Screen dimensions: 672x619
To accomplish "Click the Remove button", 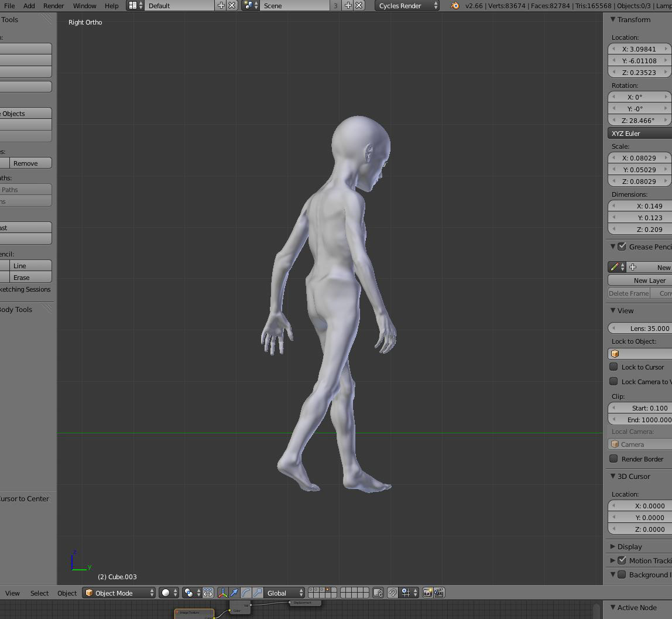I will (x=30, y=163).
